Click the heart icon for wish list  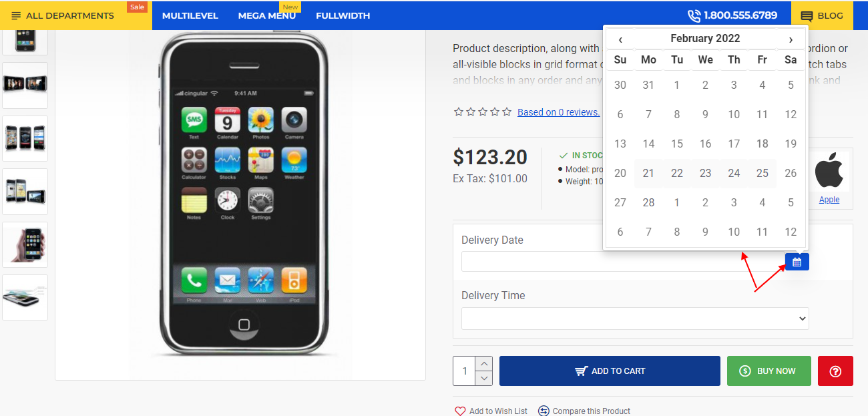click(x=460, y=411)
